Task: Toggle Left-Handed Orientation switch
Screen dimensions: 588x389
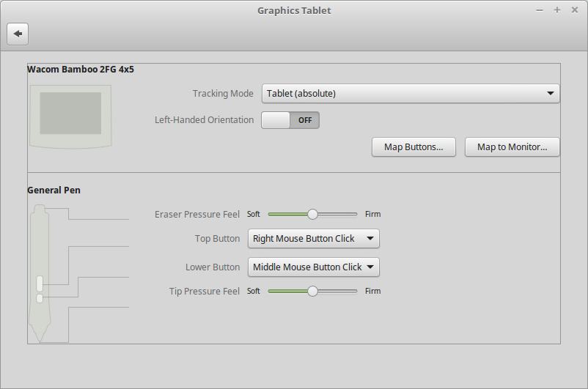Action: coord(290,120)
